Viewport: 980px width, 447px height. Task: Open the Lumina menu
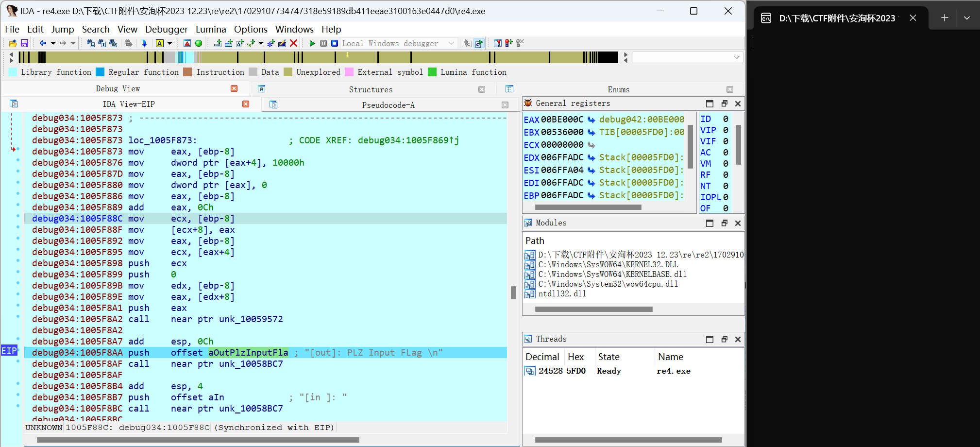click(211, 29)
